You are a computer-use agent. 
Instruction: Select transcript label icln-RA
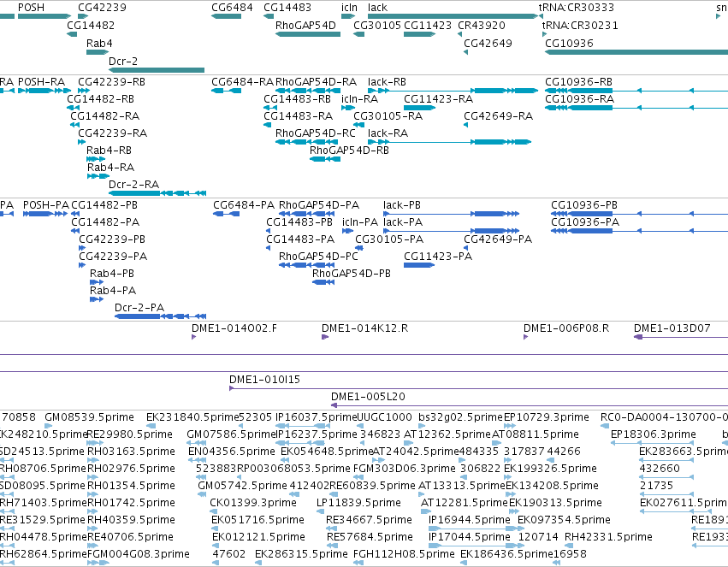360,99
